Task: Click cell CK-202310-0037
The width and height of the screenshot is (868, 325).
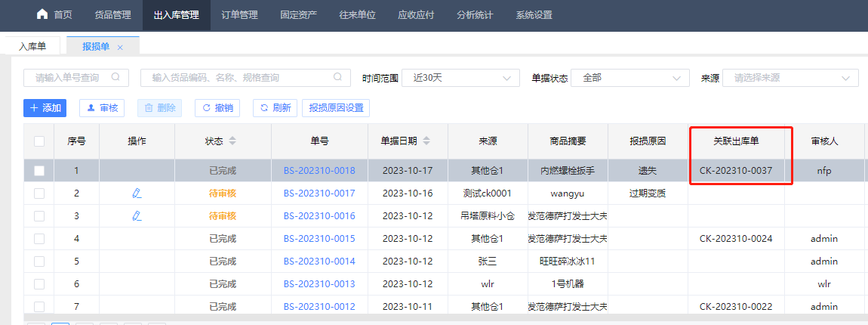Action: point(736,171)
